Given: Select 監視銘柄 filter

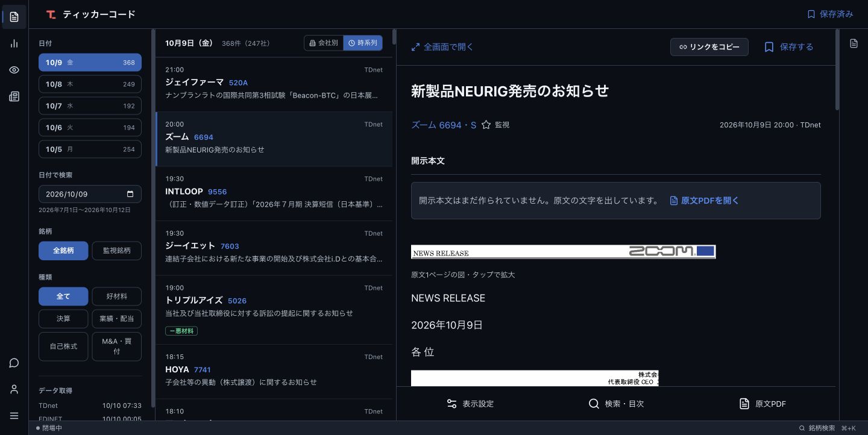Looking at the screenshot, I should pos(117,251).
